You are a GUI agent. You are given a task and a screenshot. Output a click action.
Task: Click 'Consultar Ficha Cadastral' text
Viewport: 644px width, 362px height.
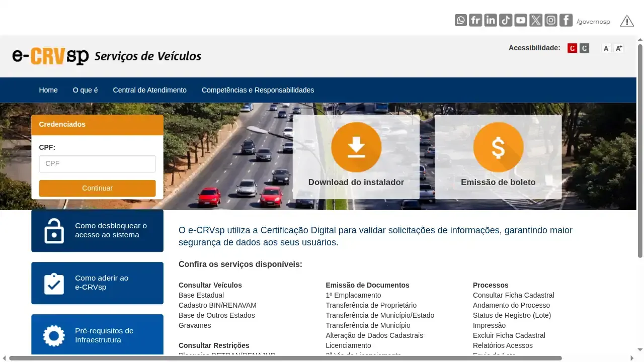(x=514, y=295)
